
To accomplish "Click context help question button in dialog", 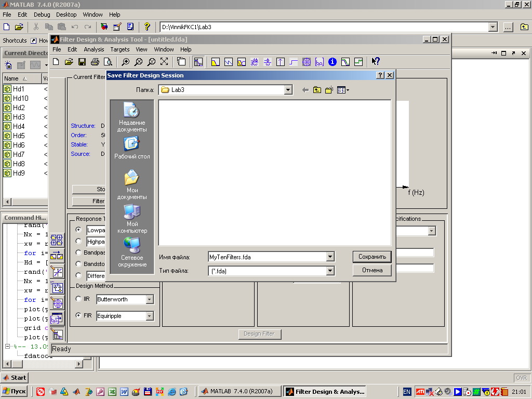I will tap(380, 75).
